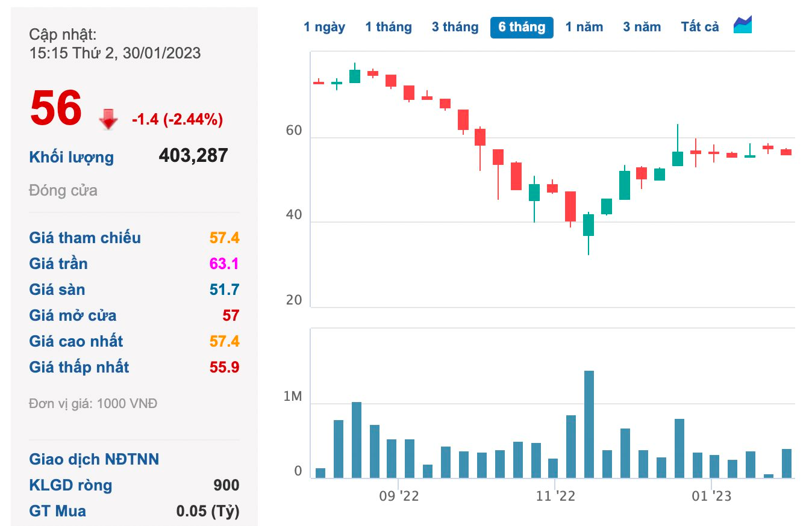Click the Khối lượng label
Viewport: 812px width, 526px height.
(x=71, y=158)
